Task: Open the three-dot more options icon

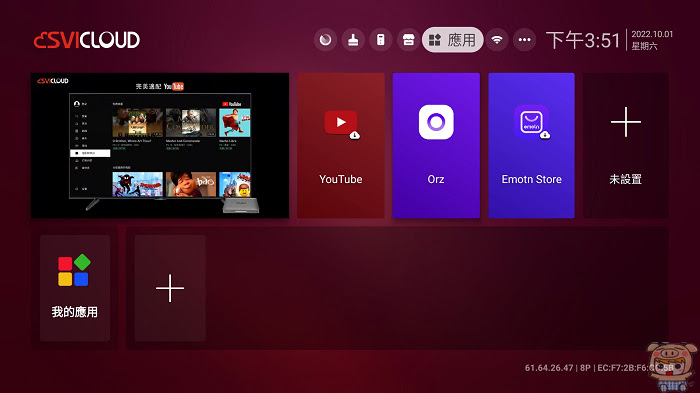Action: click(x=525, y=40)
